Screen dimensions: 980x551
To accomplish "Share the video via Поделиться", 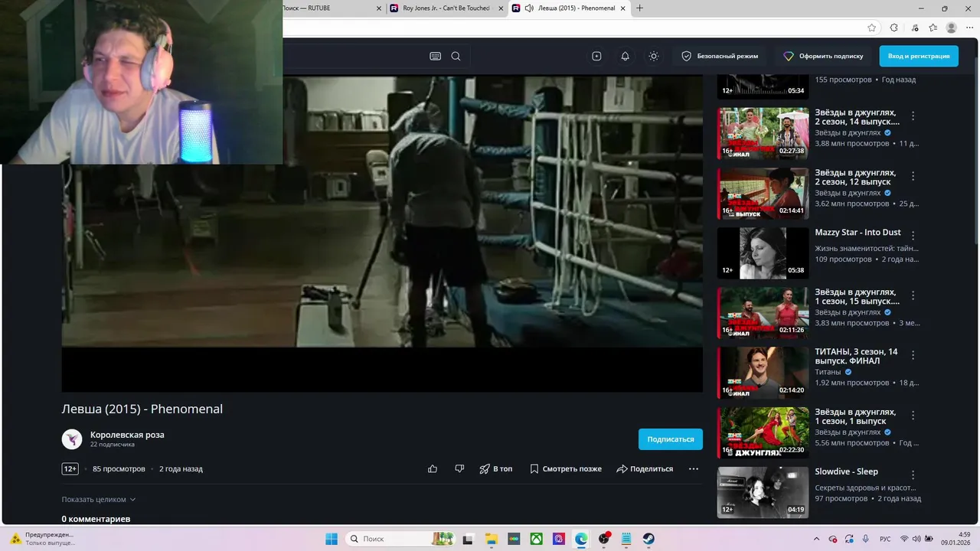I will coord(645,468).
